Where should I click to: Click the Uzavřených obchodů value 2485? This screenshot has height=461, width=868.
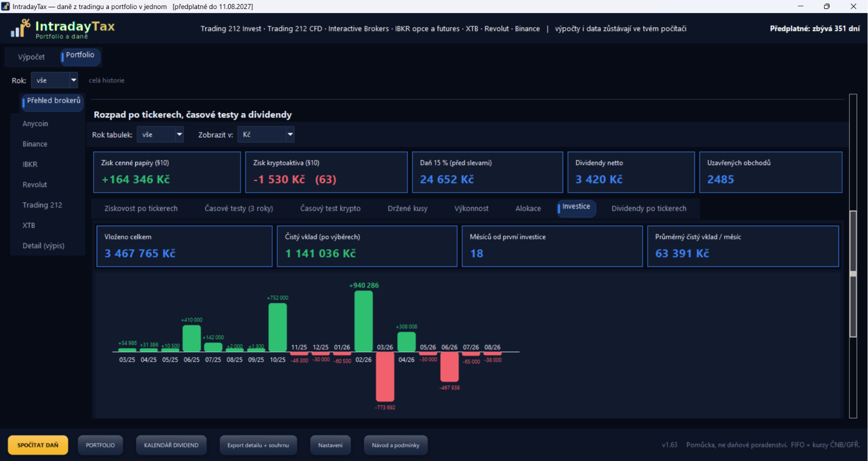pos(721,180)
